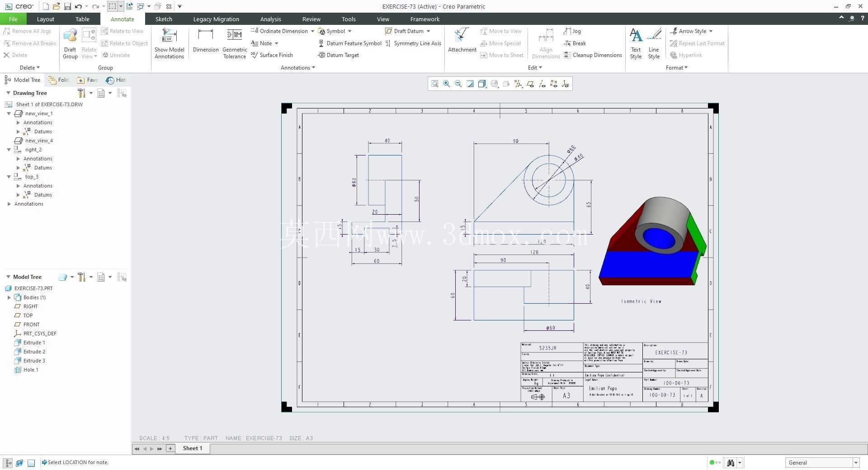
Task: Click the Isometric View shaded model
Action: pos(652,241)
